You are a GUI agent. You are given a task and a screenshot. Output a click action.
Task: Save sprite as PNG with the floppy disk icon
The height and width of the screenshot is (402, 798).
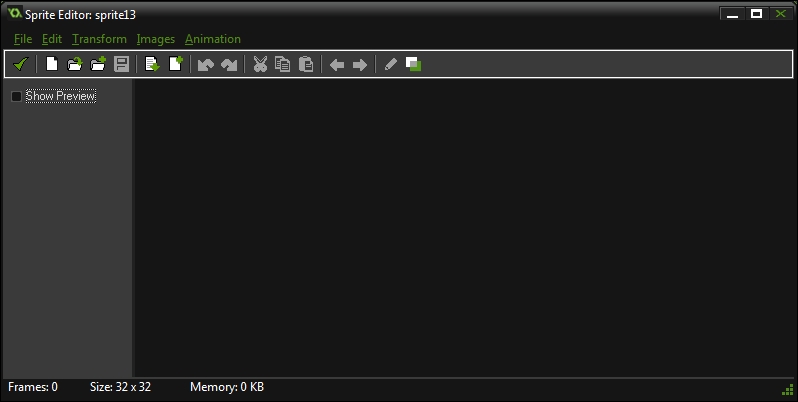click(x=121, y=64)
